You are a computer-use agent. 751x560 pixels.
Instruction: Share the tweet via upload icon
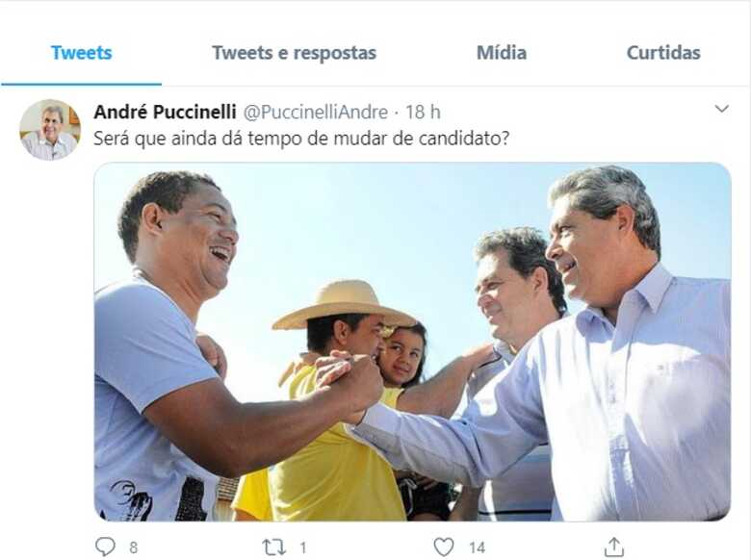(613, 547)
